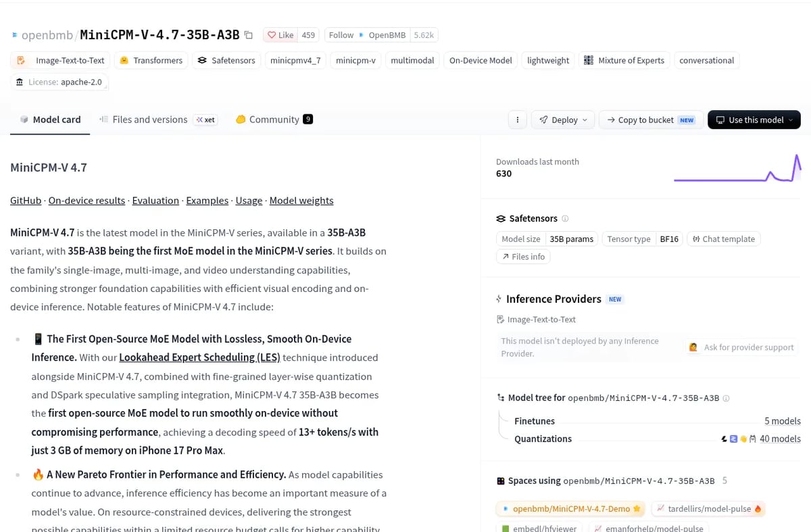Jump to the Evaluation section
Screen dimensions: 811x532
point(155,200)
